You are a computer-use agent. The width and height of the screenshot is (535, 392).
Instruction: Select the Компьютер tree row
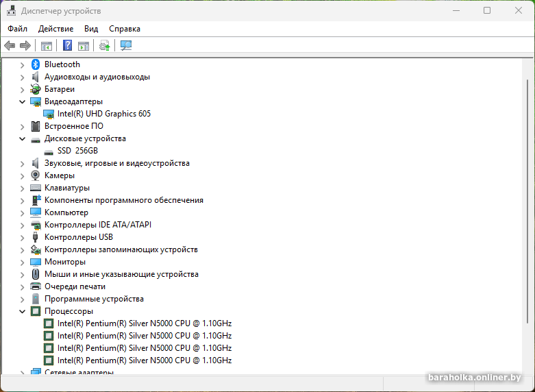click(x=66, y=212)
